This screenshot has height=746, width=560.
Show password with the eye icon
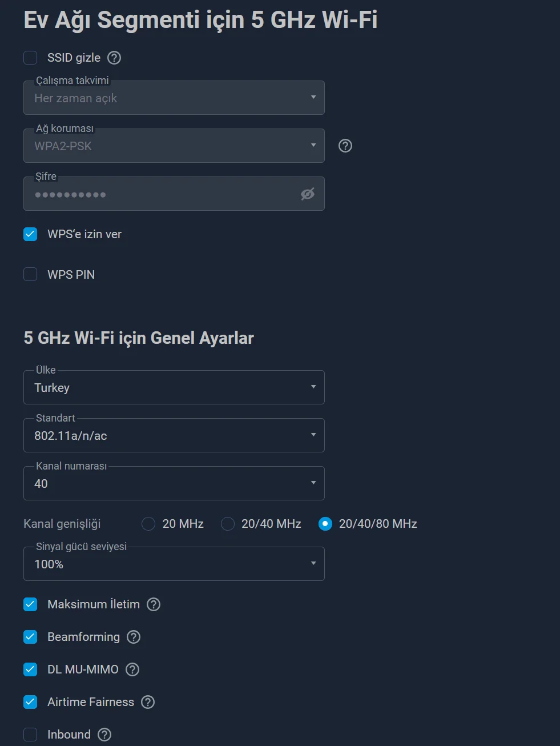[308, 194]
